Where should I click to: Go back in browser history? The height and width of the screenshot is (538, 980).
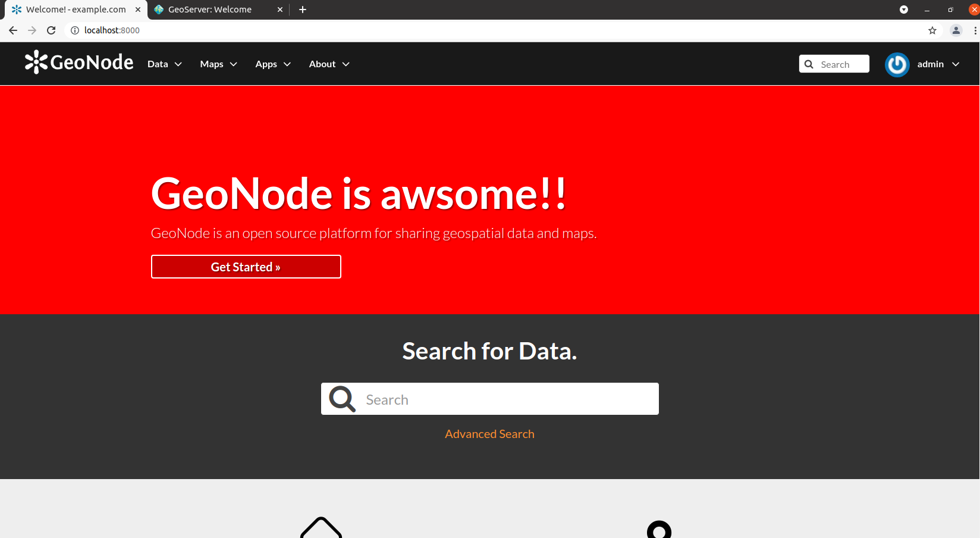13,30
